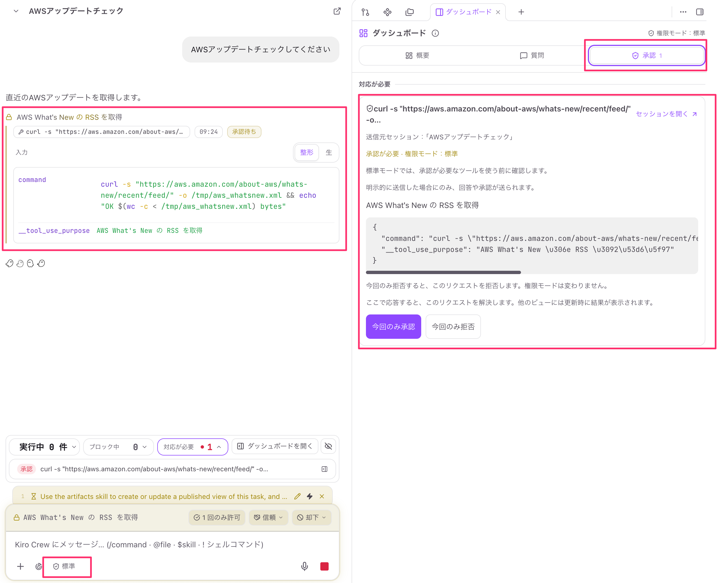
Task: Click the microphone voice input icon
Action: coord(304,566)
